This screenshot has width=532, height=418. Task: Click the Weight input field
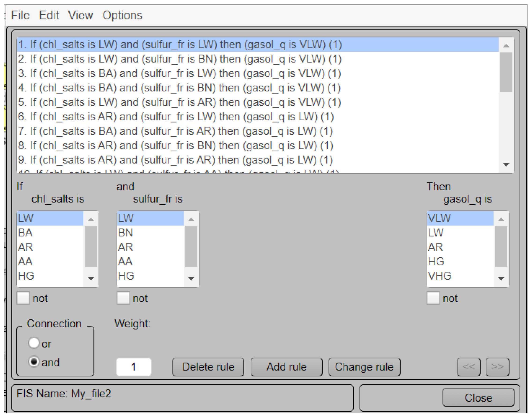point(134,367)
